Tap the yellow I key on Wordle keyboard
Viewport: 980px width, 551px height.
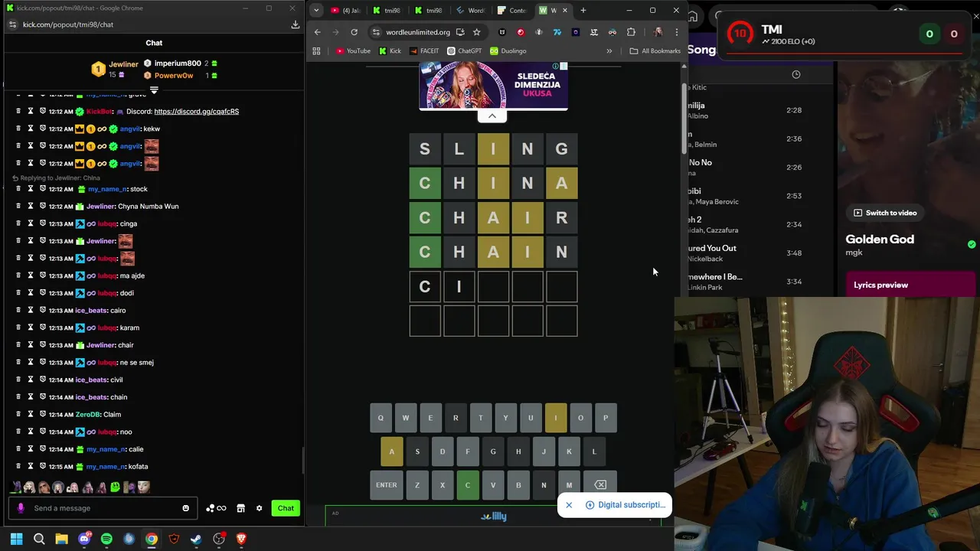coord(556,418)
